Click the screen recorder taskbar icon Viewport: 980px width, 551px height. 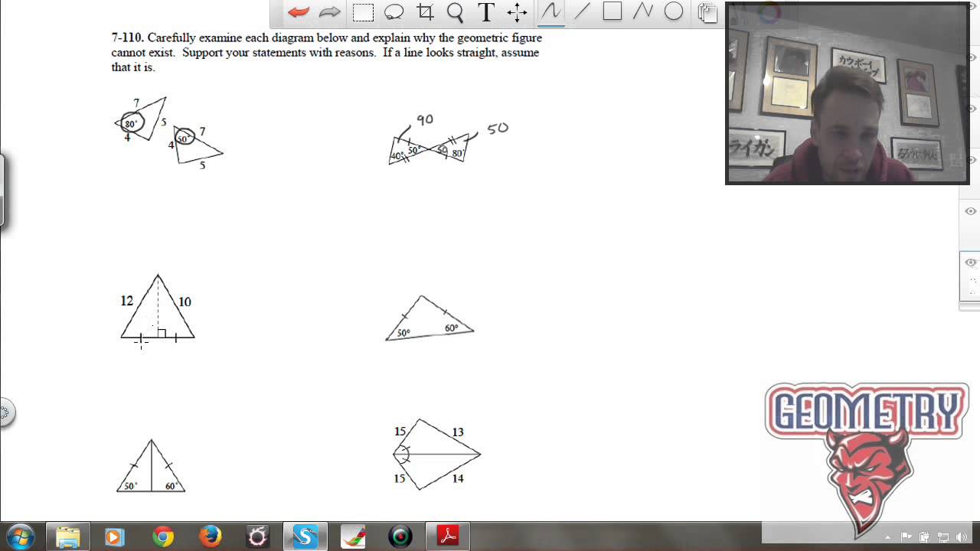pyautogui.click(x=400, y=537)
